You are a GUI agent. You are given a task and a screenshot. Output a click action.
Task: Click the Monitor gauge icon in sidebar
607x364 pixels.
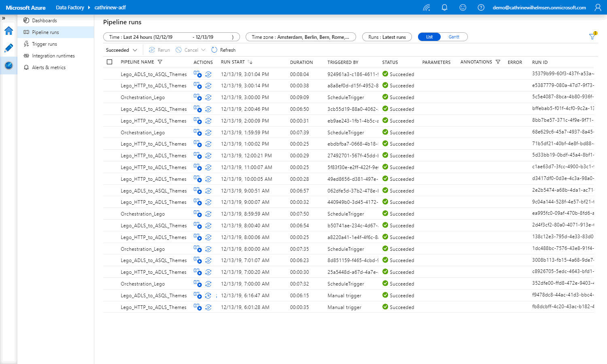(8, 66)
